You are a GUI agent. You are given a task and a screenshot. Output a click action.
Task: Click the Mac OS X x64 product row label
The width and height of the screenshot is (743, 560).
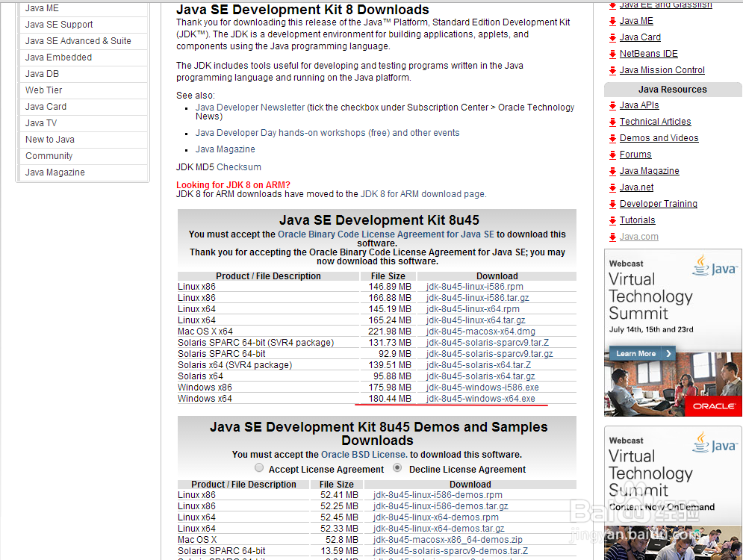pyautogui.click(x=205, y=332)
